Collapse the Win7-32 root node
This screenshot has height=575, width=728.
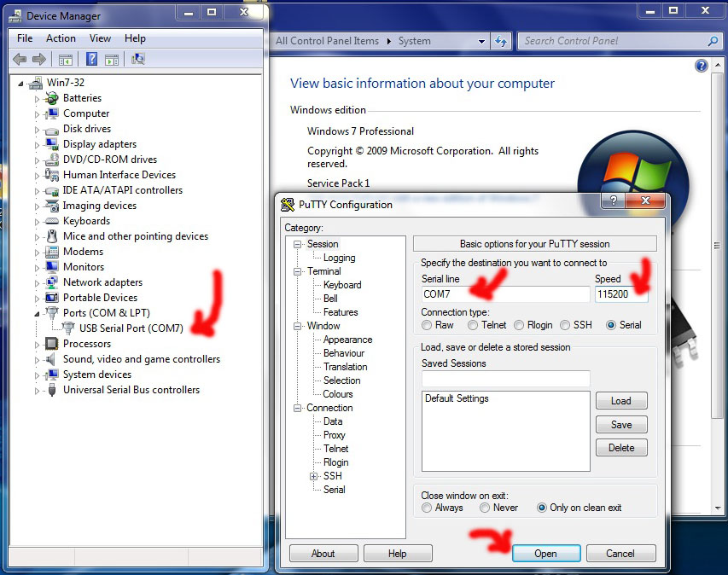[20, 84]
